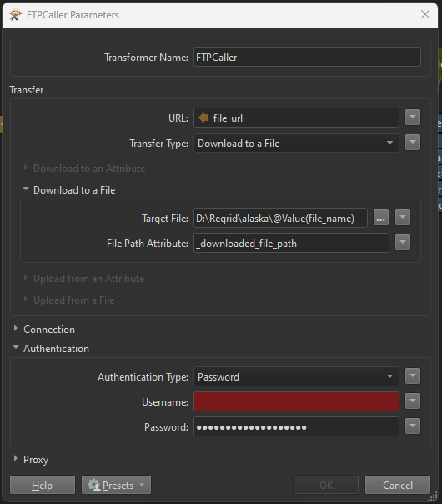Click the Target File browse ellipsis button
This screenshot has height=504, width=442.
point(381,218)
